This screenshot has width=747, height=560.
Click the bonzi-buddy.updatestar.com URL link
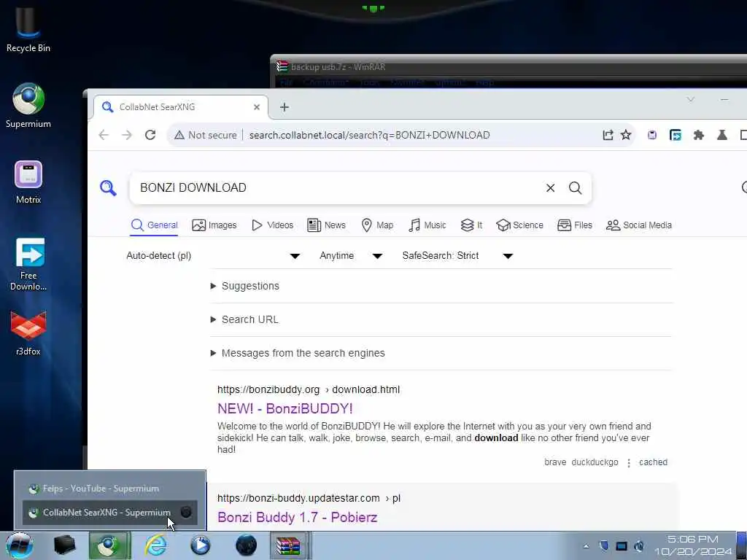309,498
